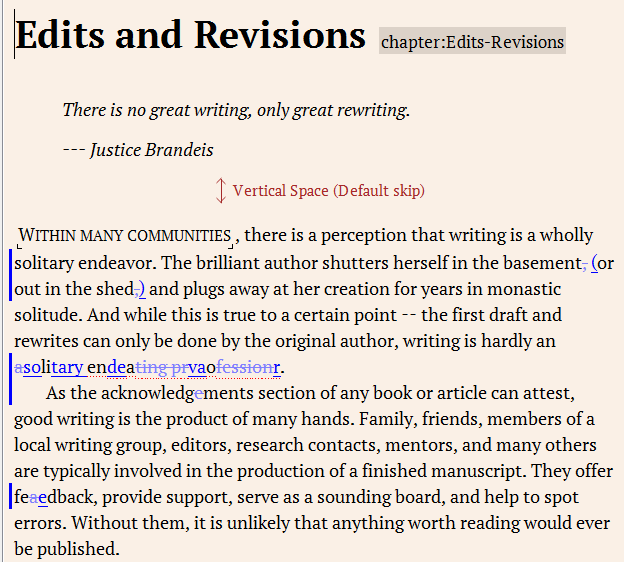This screenshot has height=562, width=624.
Task: Click the inserted opening parenthesis before 'or'
Action: point(594,263)
